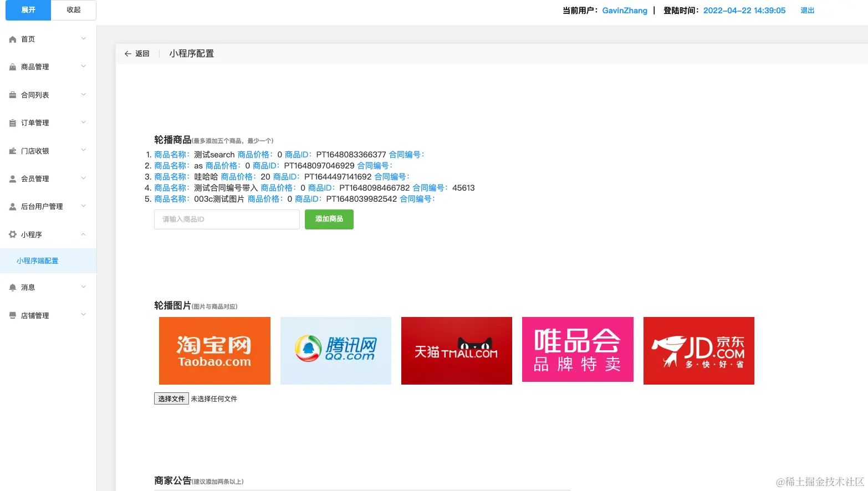Image resolution: width=868 pixels, height=491 pixels.
Task: Click the 选择文件 file button
Action: pyautogui.click(x=171, y=398)
